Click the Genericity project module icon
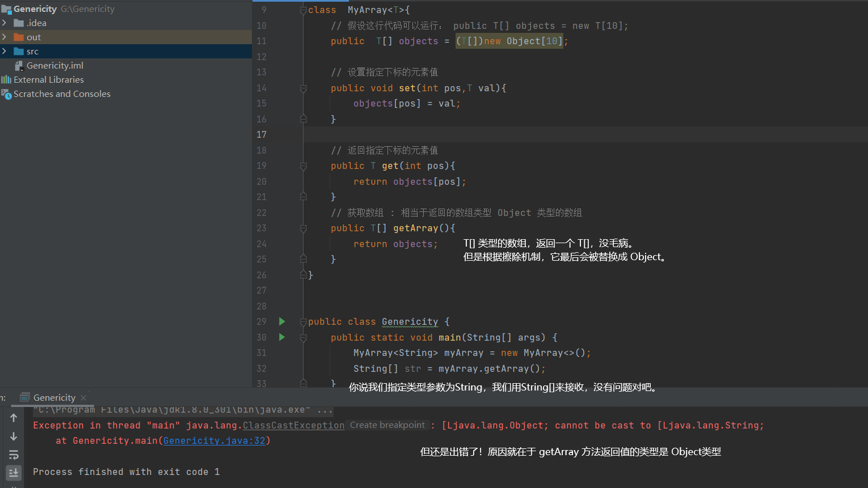 (x=6, y=9)
